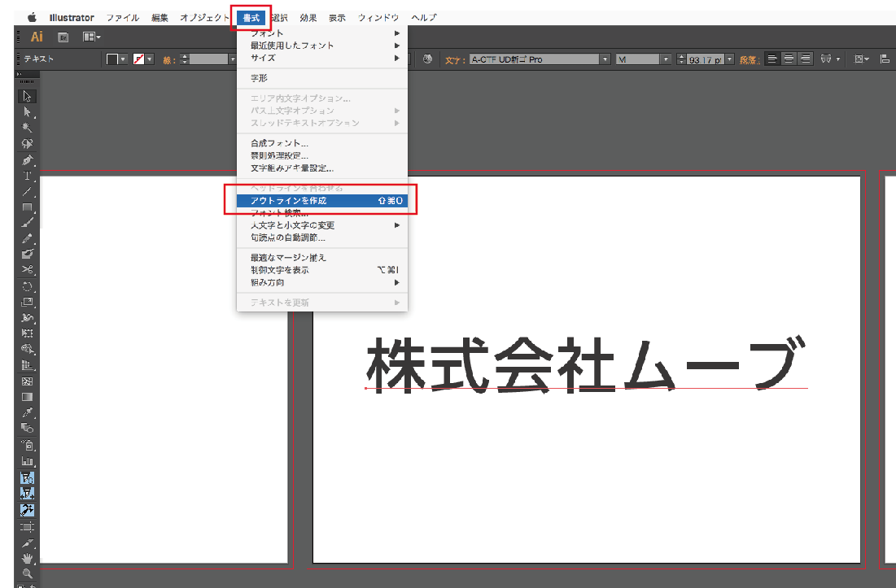Select the Lasso tool
Screen dimensions: 896x588
click(x=27, y=144)
